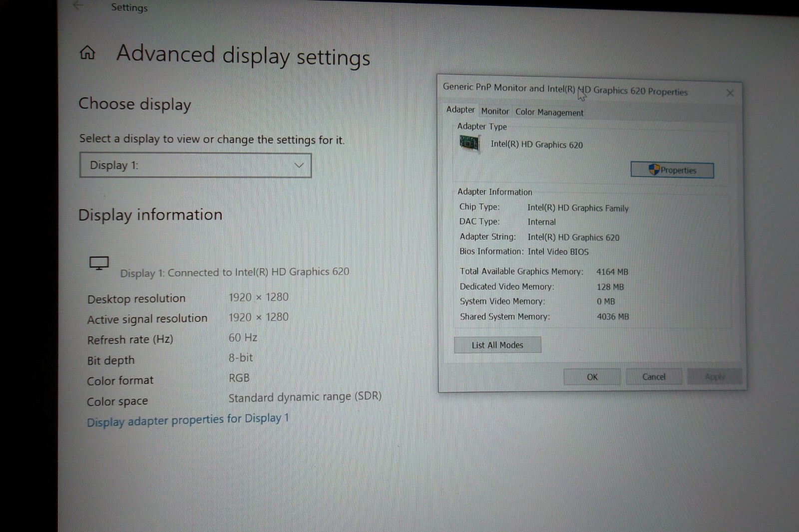Click the 4164 MB total graphics memory value
This screenshot has width=799, height=532.
[612, 272]
